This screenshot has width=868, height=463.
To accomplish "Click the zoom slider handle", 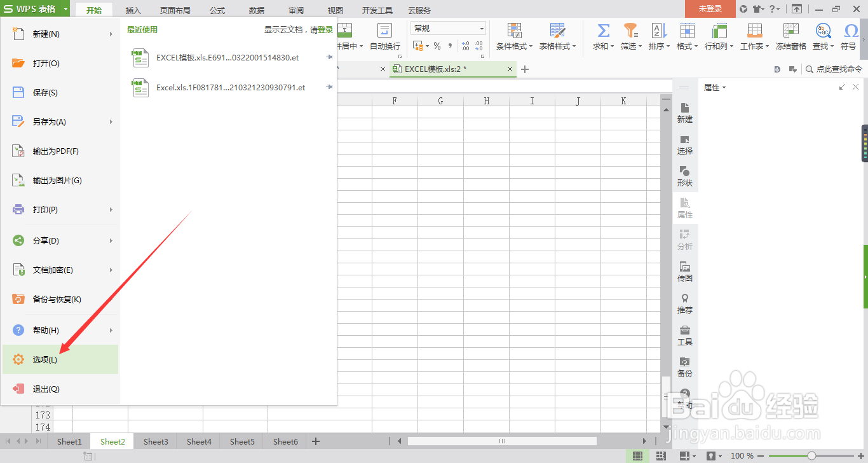I will (811, 456).
